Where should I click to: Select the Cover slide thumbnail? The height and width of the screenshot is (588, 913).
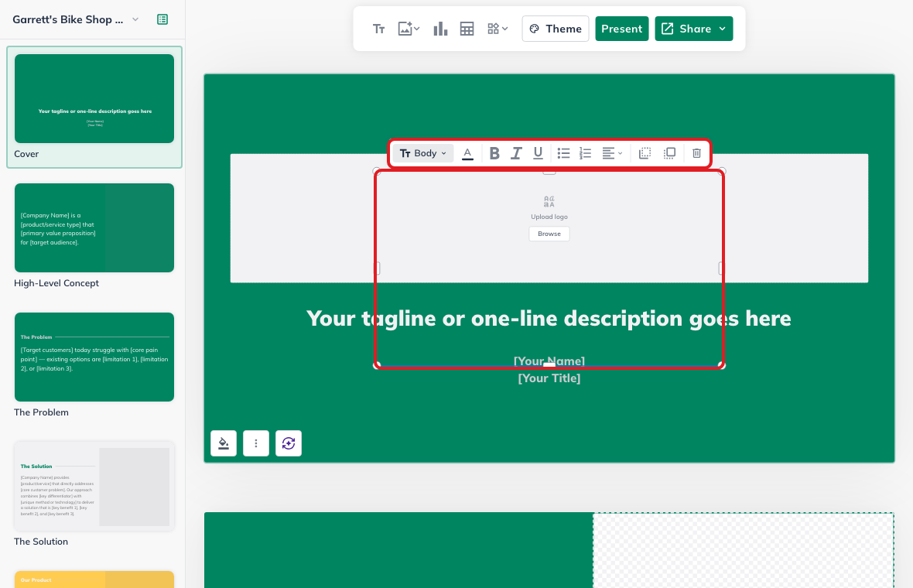click(94, 98)
